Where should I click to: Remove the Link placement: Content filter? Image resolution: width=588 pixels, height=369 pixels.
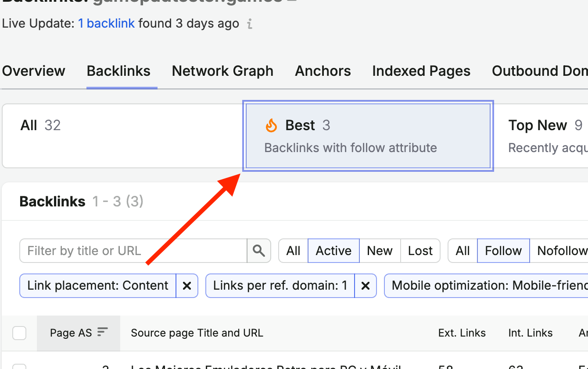(x=187, y=286)
